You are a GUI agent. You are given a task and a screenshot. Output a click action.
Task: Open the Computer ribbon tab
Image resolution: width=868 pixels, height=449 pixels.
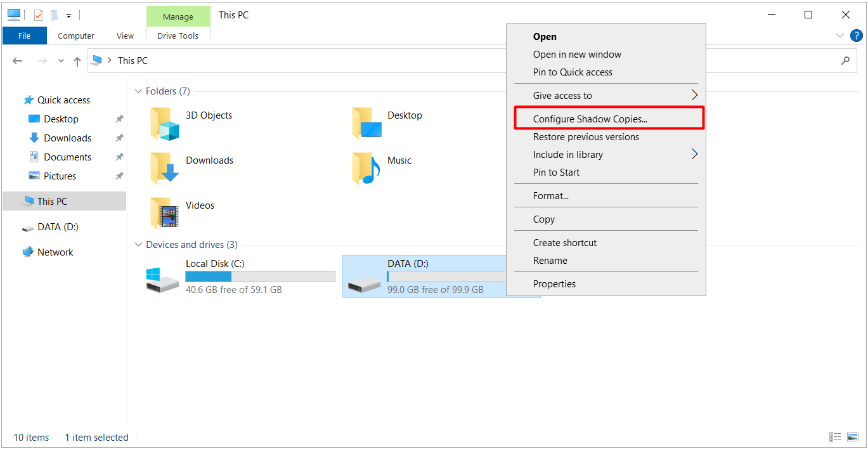[x=76, y=36]
